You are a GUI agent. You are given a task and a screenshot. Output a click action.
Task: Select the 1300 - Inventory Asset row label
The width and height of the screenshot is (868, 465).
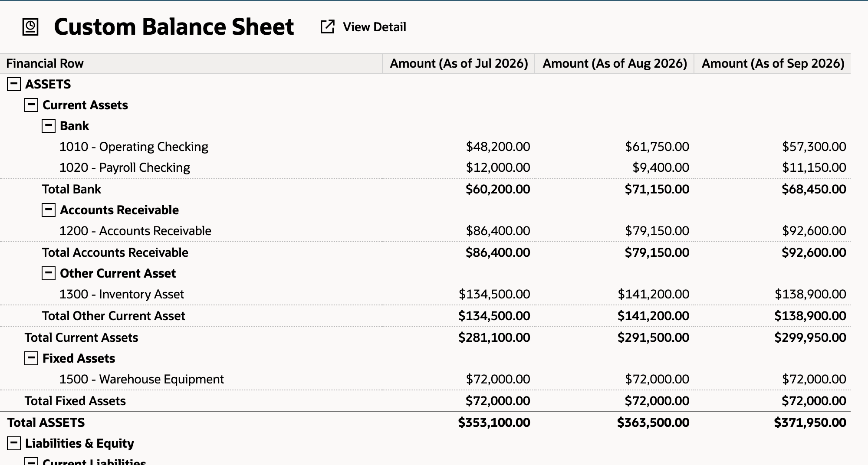122,294
